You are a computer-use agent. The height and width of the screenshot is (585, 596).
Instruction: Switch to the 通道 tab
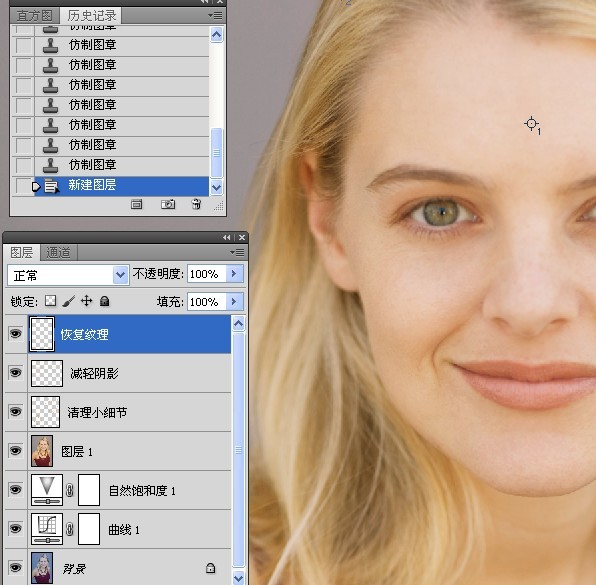(x=58, y=252)
